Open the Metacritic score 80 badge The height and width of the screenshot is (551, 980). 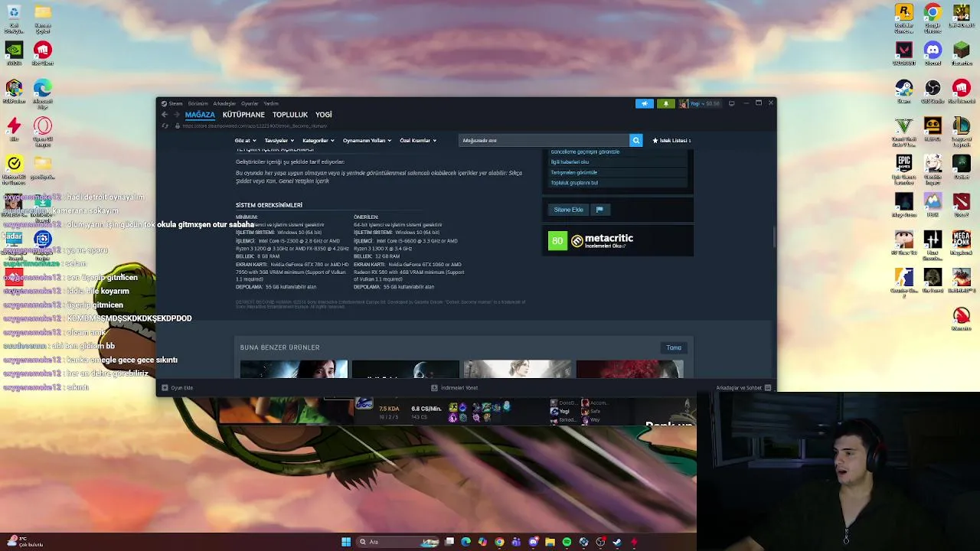point(557,241)
